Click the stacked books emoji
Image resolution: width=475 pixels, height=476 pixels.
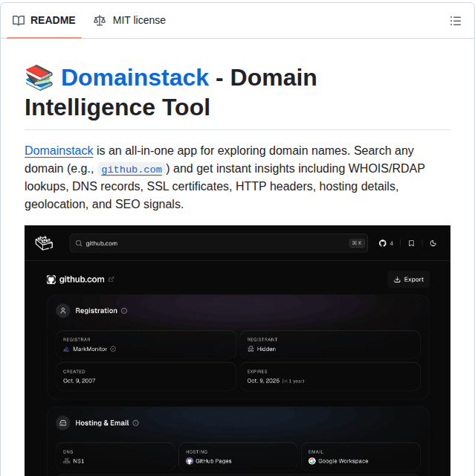pos(39,77)
